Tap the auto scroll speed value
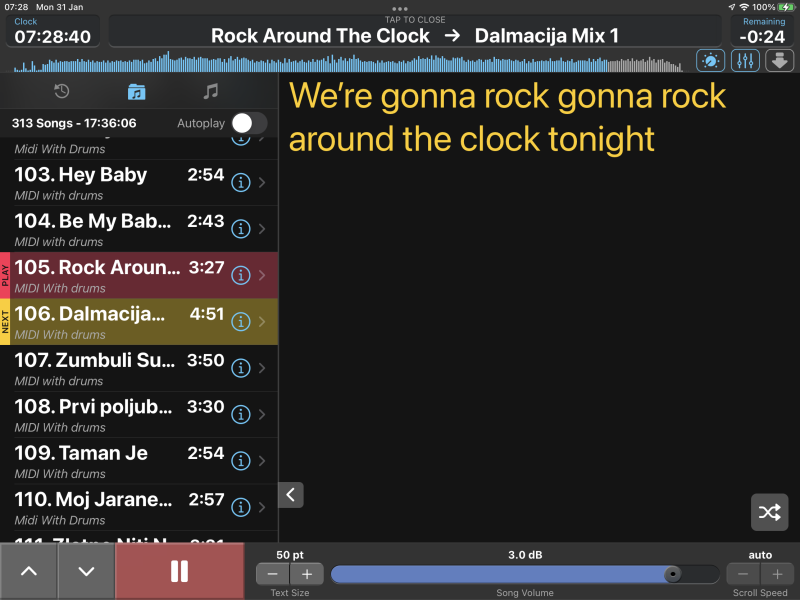 pyautogui.click(x=760, y=555)
